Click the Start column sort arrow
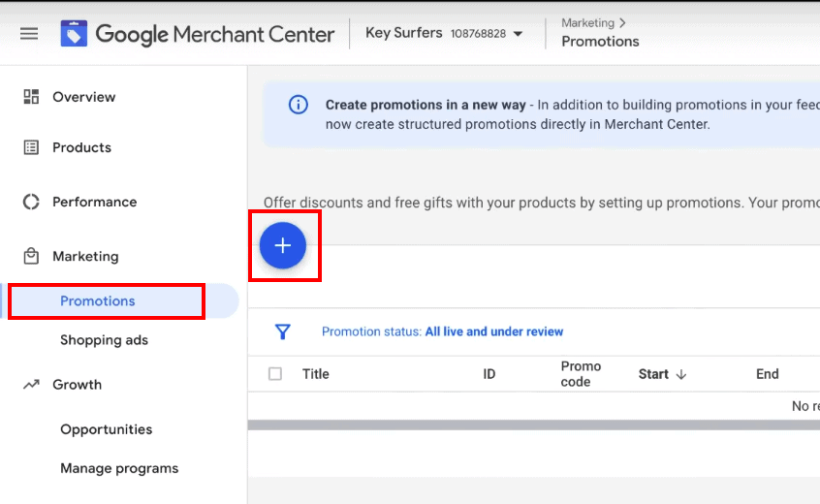The image size is (820, 504). coord(680,374)
